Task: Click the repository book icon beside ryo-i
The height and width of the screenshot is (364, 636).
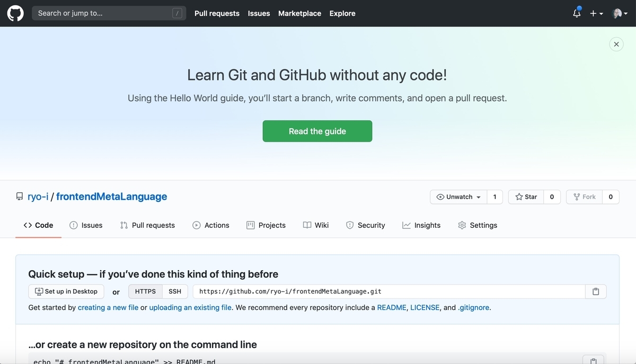Action: pyautogui.click(x=20, y=197)
